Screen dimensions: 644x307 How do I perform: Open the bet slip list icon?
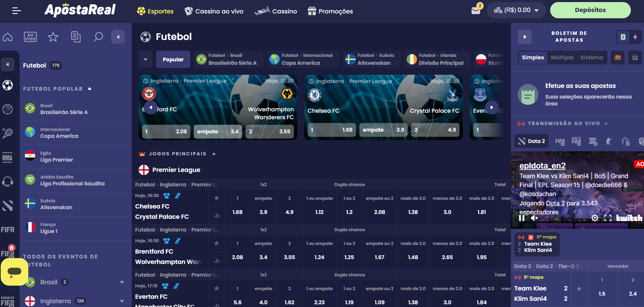(x=623, y=37)
